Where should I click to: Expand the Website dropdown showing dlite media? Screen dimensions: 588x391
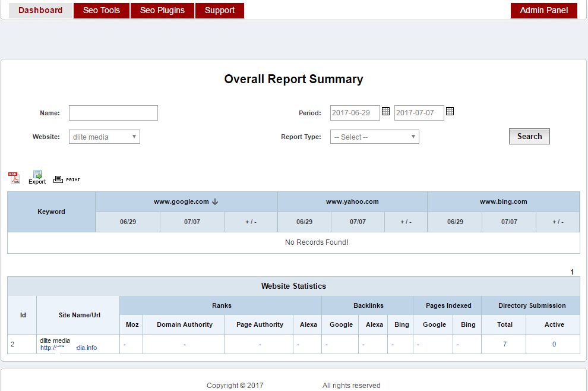(x=105, y=137)
